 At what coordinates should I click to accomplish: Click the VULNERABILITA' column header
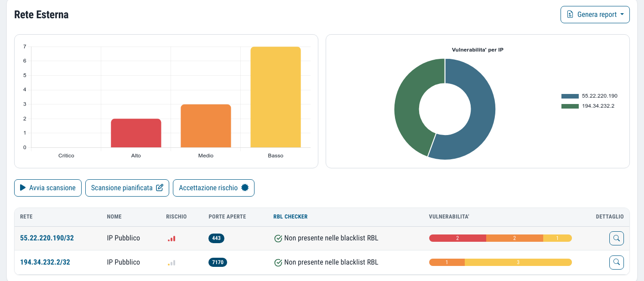click(x=449, y=217)
